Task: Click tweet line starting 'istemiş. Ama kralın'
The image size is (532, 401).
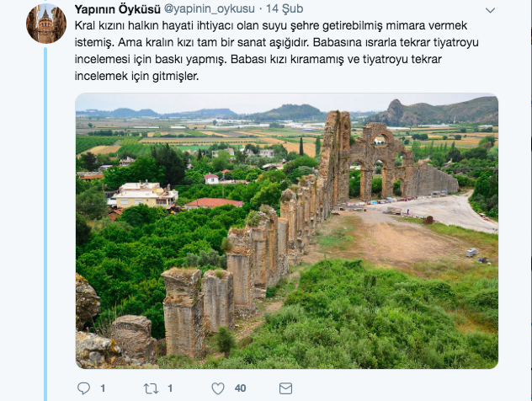Action: (x=276, y=42)
